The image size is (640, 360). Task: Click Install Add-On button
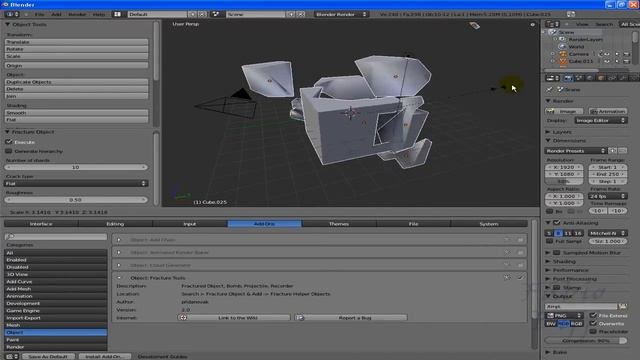pyautogui.click(x=104, y=356)
